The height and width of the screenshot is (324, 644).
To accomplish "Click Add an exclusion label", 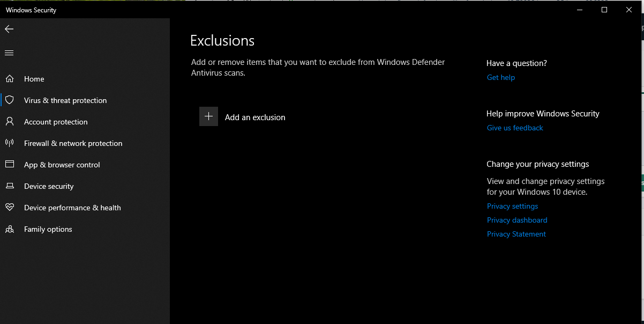I will pyautogui.click(x=255, y=117).
